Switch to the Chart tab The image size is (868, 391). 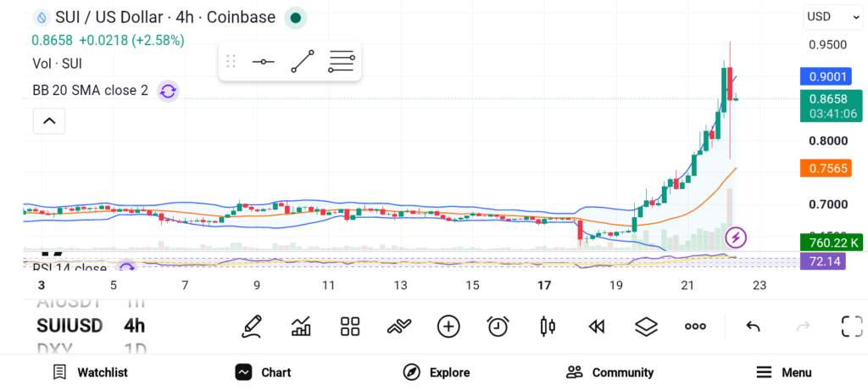(263, 372)
